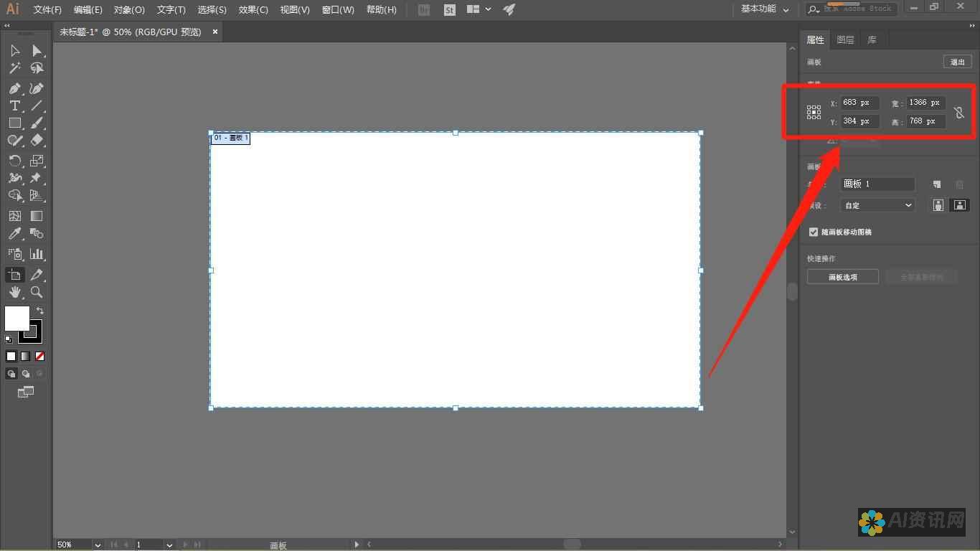Toggle 随画板移动图稿 checkbox
Viewport: 980px width, 551px height.
814,232
